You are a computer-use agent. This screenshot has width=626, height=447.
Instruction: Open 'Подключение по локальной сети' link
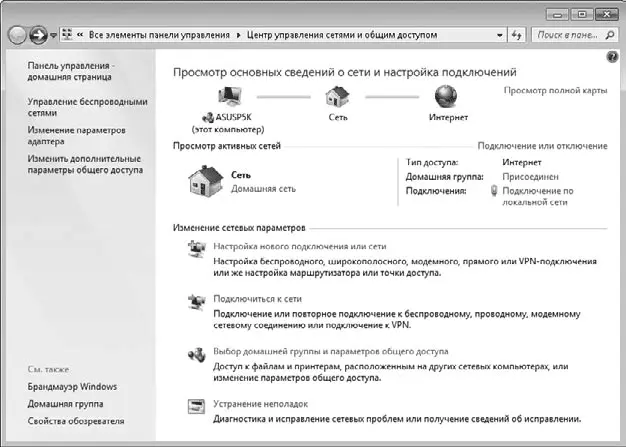(x=537, y=196)
